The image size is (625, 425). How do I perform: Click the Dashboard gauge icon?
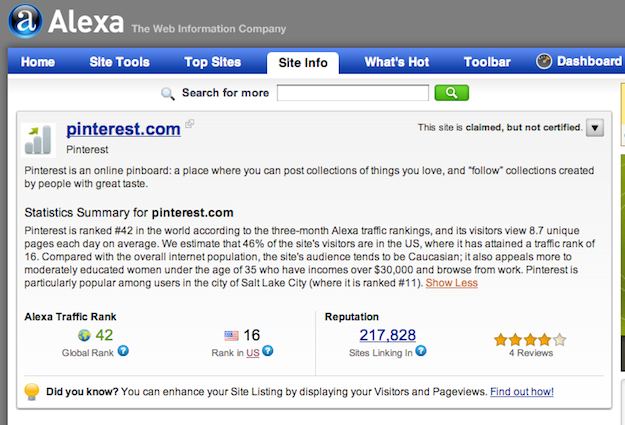coord(544,61)
